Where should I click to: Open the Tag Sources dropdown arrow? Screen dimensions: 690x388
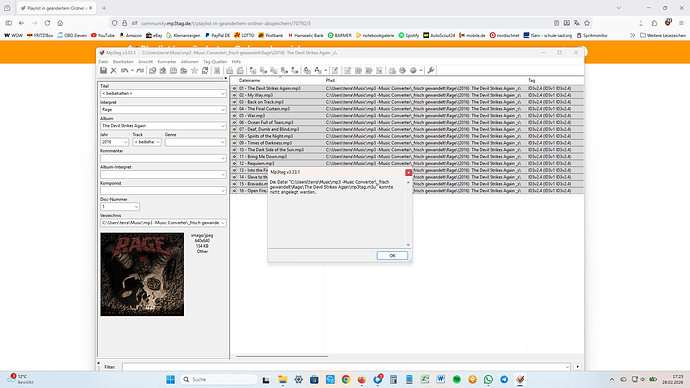(421, 70)
